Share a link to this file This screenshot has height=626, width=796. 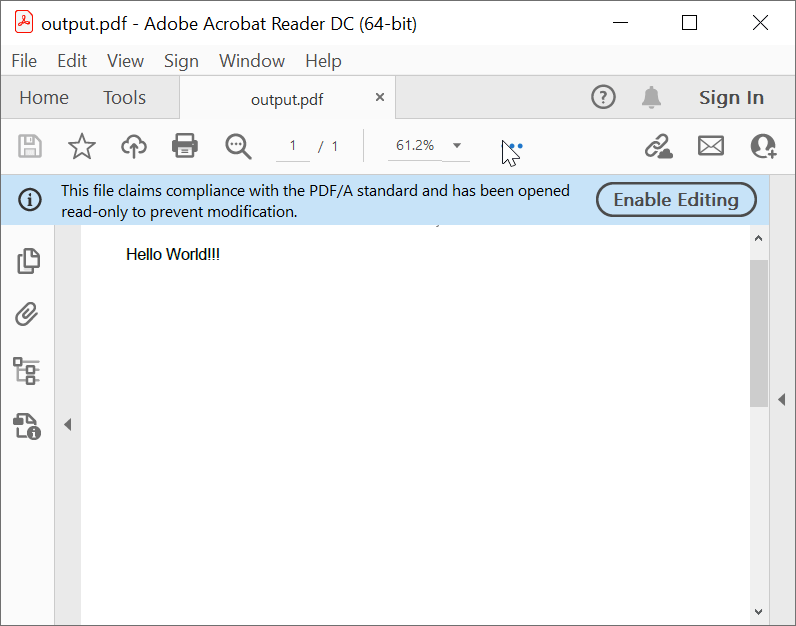[659, 146]
